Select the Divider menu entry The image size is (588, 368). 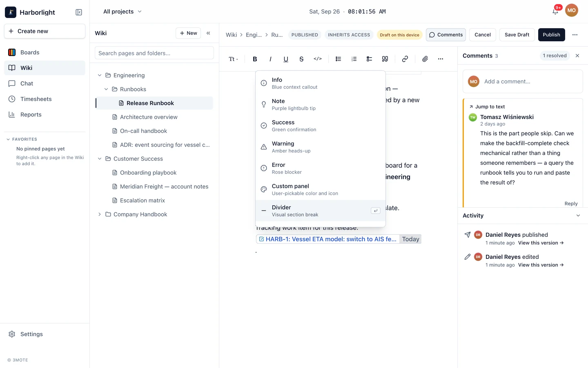pos(321,211)
